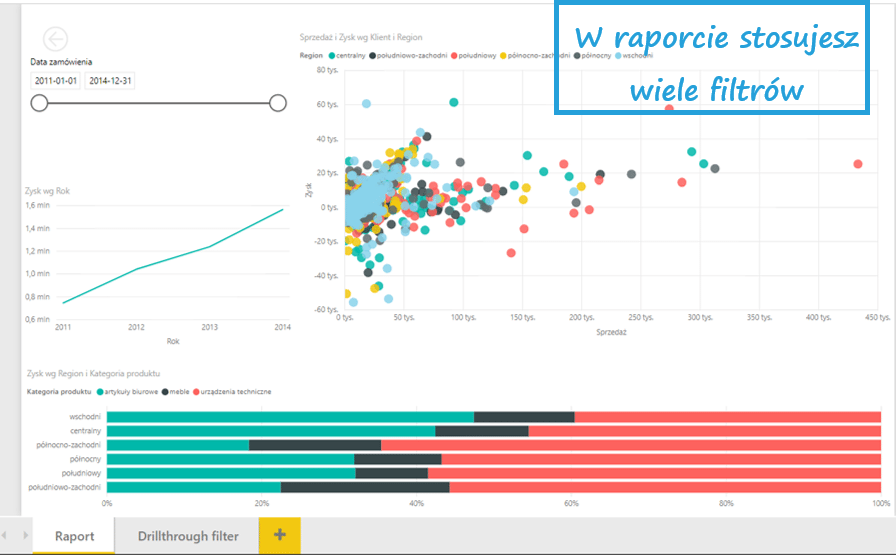Switch to the Raport tab
The height and width of the screenshot is (555, 896).
point(74,536)
